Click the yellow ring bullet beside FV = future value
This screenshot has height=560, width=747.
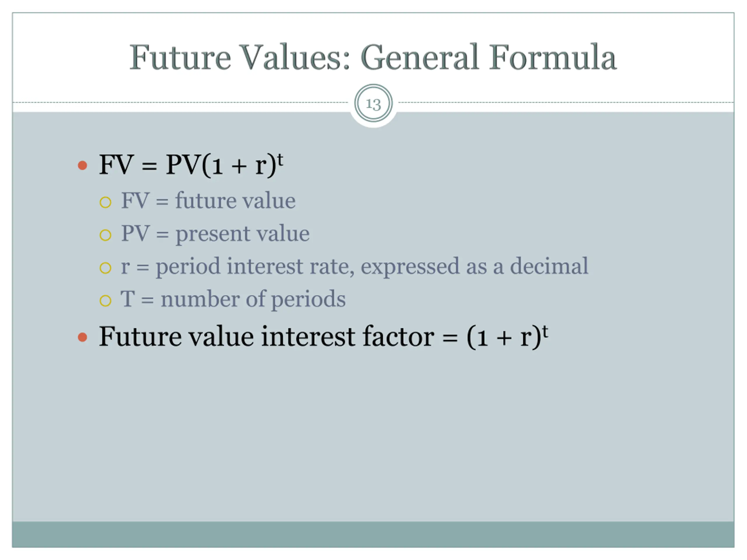(105, 202)
